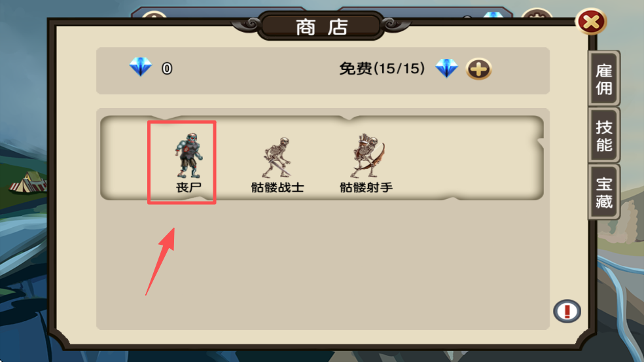
Task: Open the red exclamation info icon
Action: pyautogui.click(x=567, y=311)
